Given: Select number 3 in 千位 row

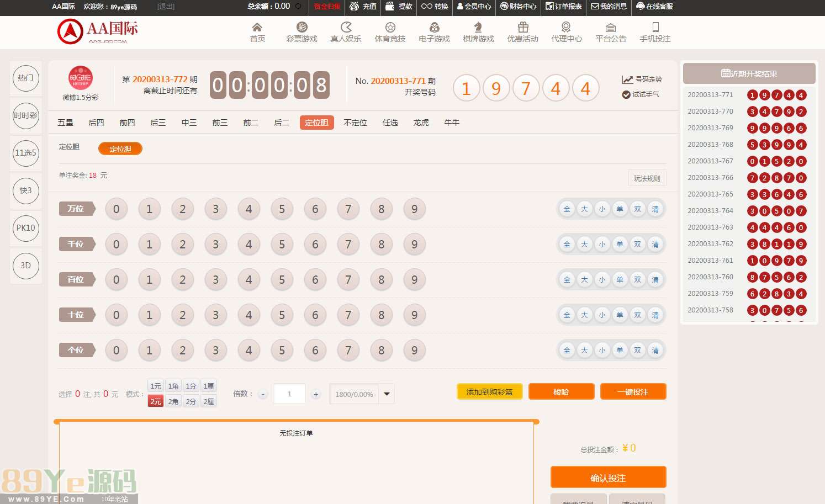Looking at the screenshot, I should [215, 244].
